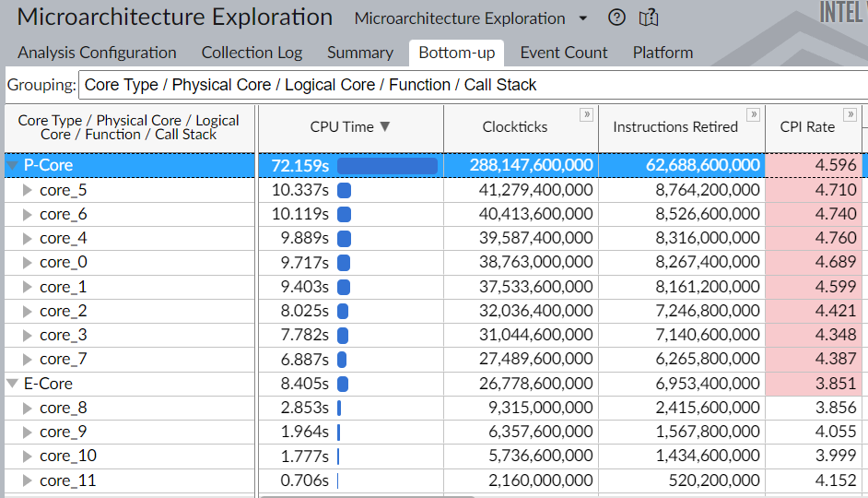Expand the CPI Rate column chevron

click(x=850, y=114)
